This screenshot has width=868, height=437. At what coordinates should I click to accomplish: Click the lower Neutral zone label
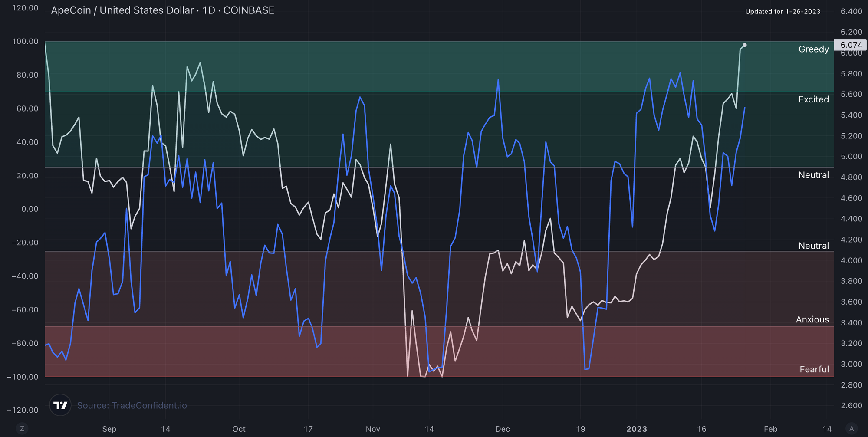(814, 246)
